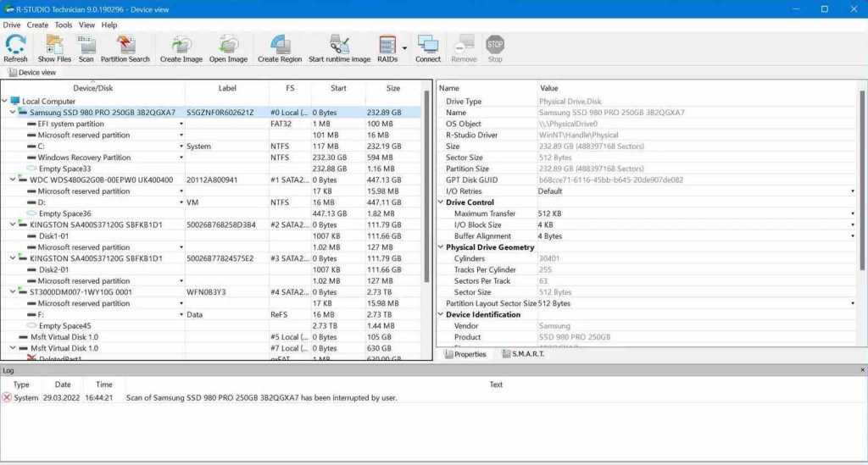
Task: Open the Maximum Transfer dropdown
Action: click(x=853, y=213)
